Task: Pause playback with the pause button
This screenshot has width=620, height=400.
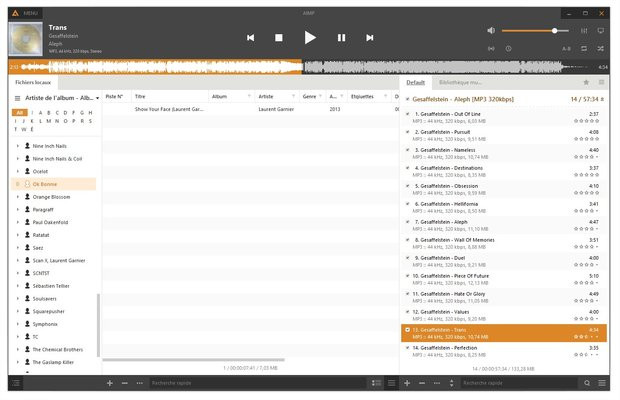Action: tap(341, 37)
